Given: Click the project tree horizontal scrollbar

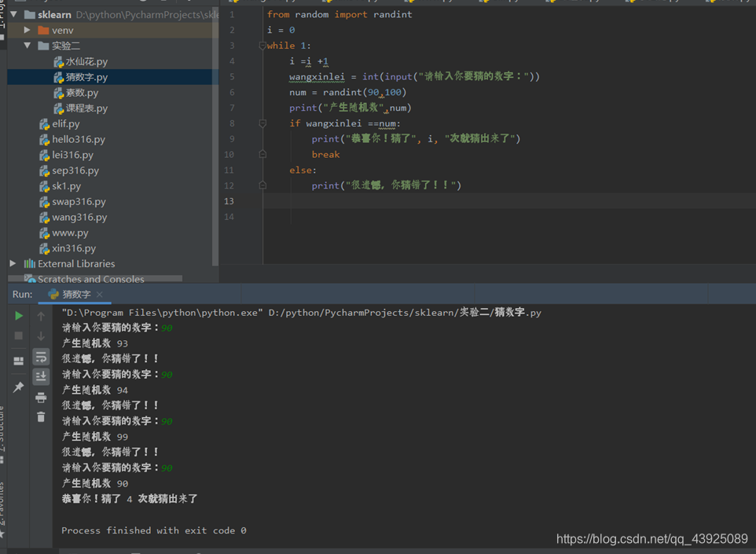Looking at the screenshot, I should click(x=95, y=278).
